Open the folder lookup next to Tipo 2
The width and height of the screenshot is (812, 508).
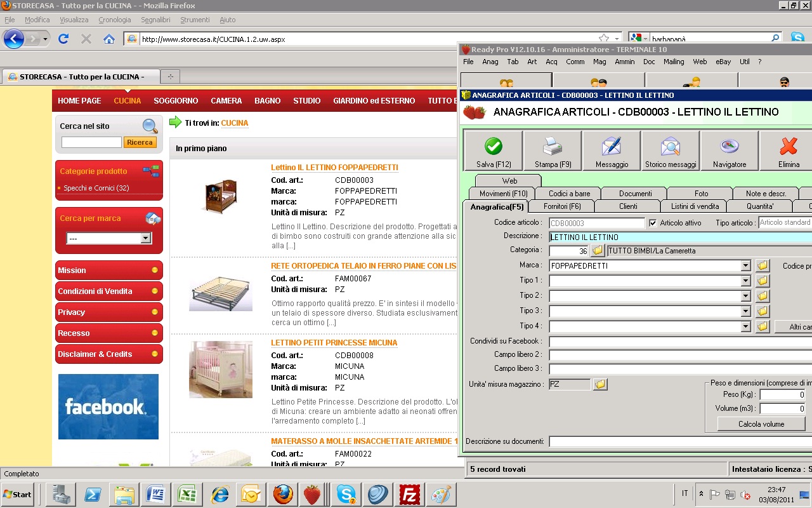(762, 296)
